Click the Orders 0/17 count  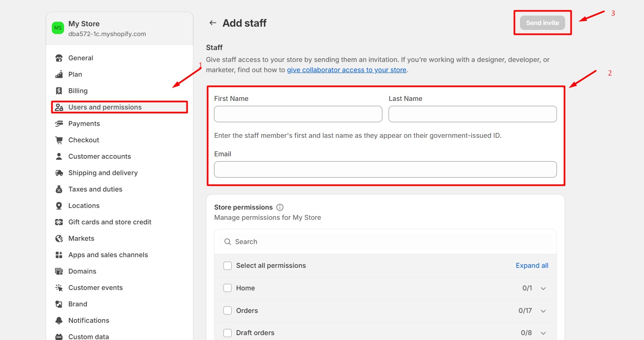point(525,310)
